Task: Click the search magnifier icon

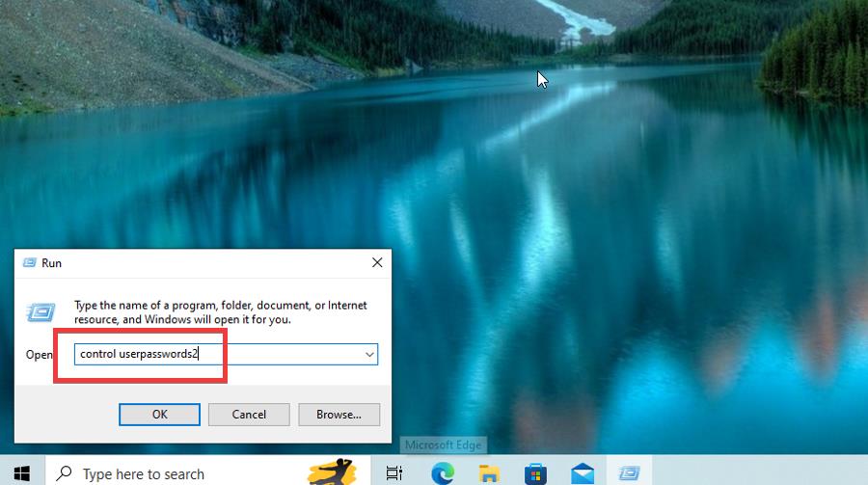Action: (65, 472)
